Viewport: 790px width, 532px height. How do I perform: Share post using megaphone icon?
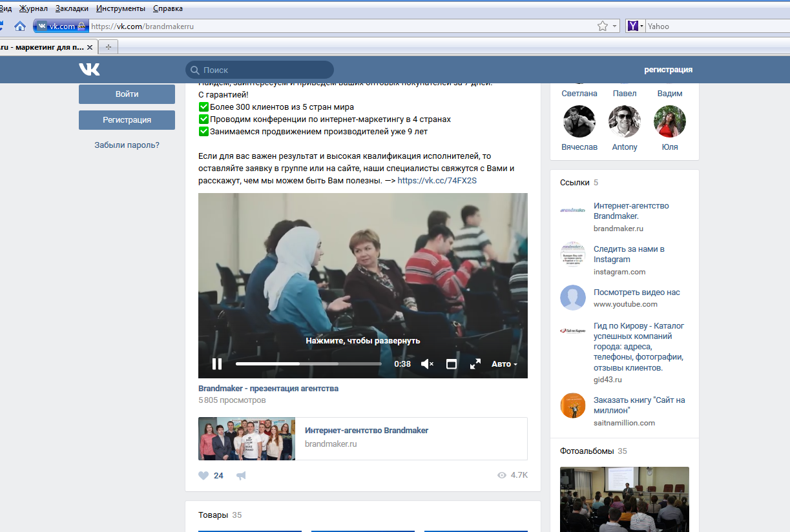(x=241, y=476)
